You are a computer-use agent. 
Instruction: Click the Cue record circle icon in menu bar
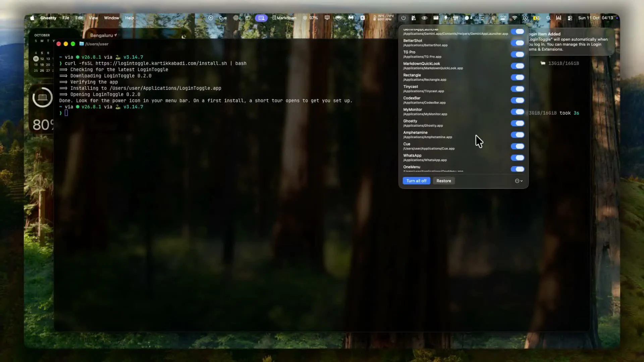pyautogui.click(x=211, y=18)
